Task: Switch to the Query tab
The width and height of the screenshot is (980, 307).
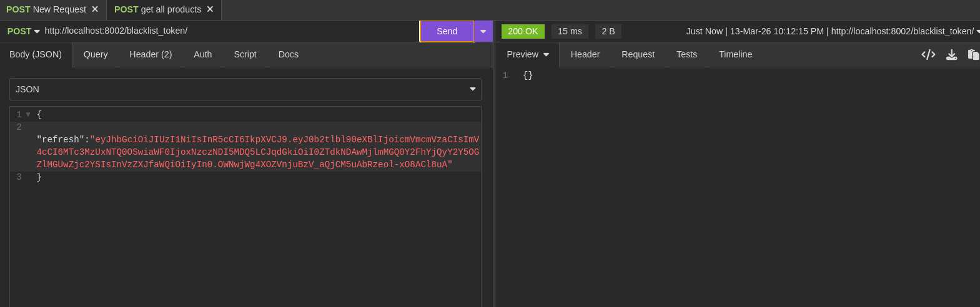Action: click(x=96, y=55)
